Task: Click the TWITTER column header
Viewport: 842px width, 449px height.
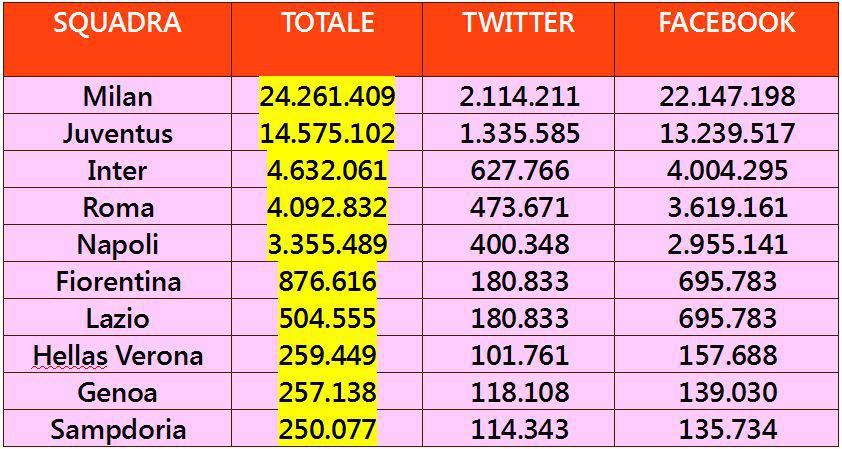Action: (518, 23)
